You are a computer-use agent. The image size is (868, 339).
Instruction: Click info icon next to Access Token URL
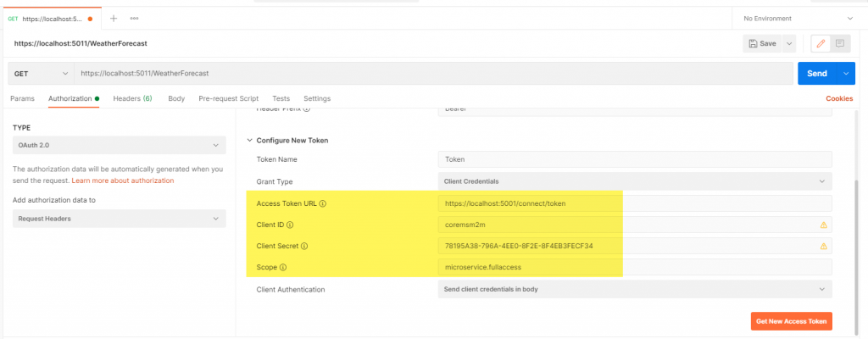(x=323, y=204)
